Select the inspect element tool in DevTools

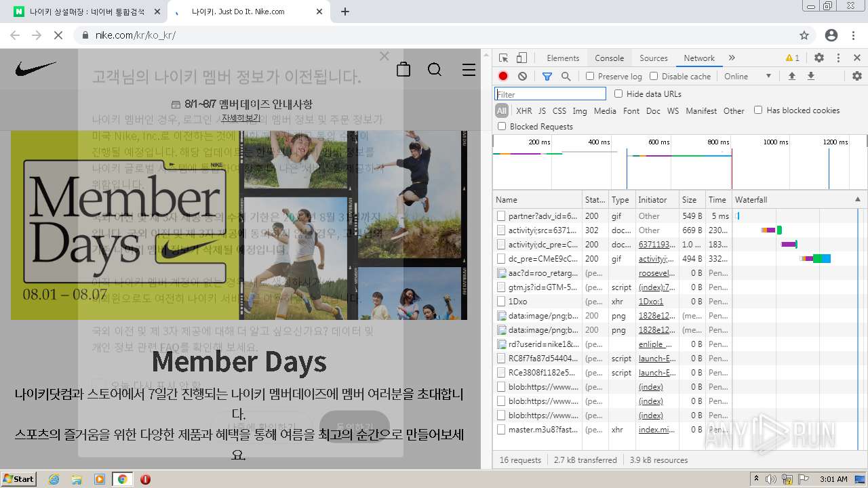(x=503, y=58)
